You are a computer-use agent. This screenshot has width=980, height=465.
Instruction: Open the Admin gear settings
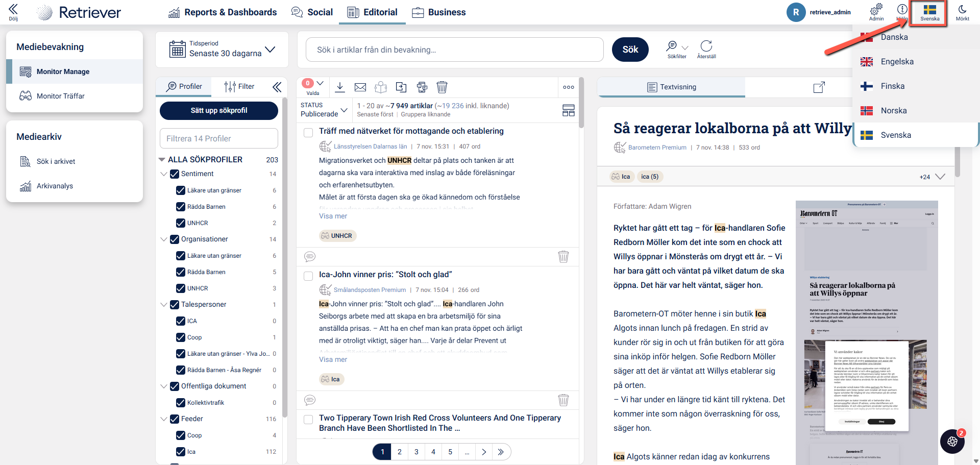876,12
